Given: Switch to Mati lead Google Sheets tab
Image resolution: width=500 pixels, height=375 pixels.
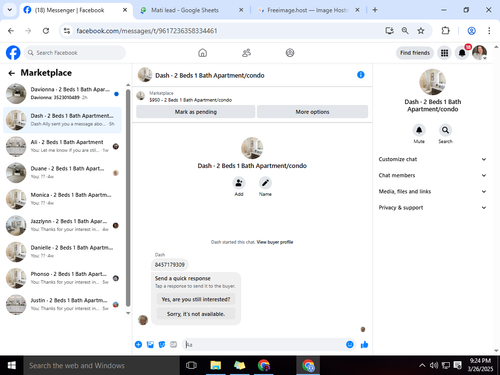Looking at the screenshot, I should point(191,10).
